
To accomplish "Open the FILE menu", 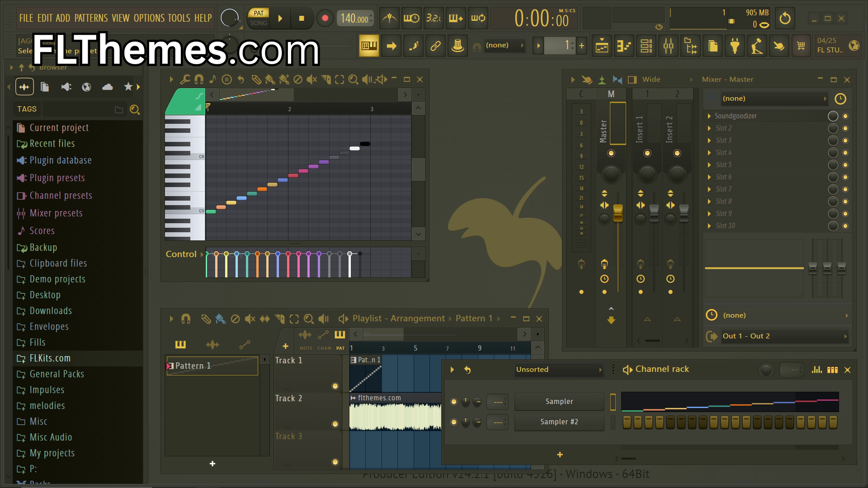I will click(26, 18).
